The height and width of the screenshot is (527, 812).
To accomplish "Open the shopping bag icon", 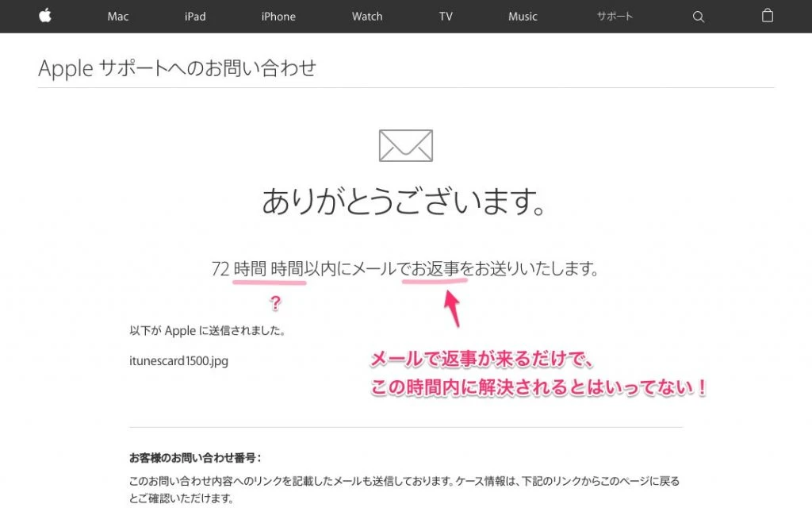I will click(767, 16).
